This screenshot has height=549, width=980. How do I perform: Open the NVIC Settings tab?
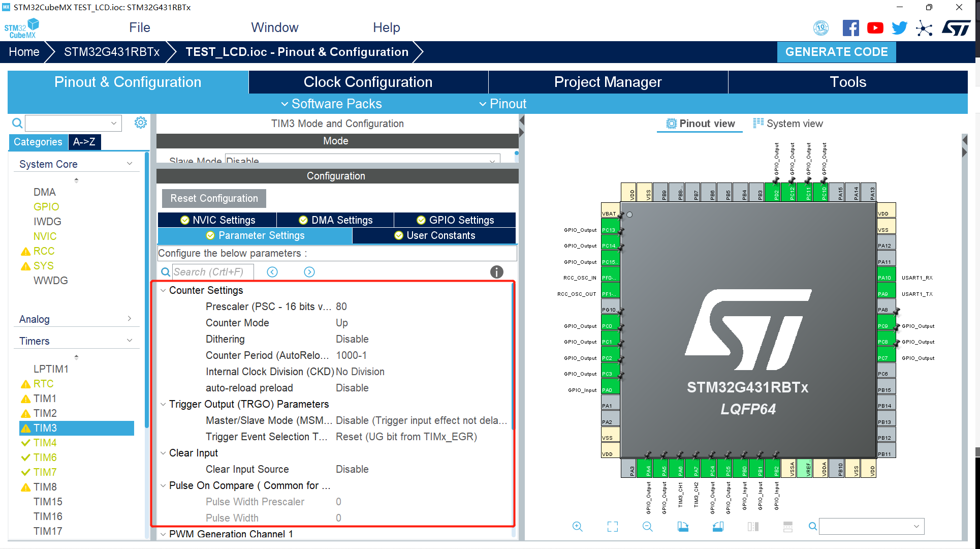click(x=217, y=220)
